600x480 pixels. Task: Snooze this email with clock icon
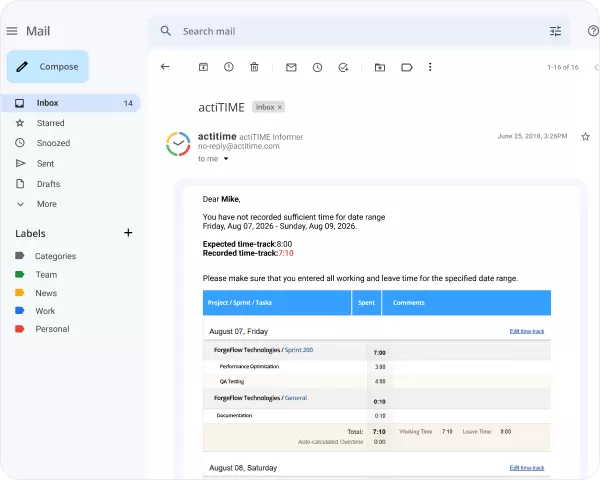point(317,67)
